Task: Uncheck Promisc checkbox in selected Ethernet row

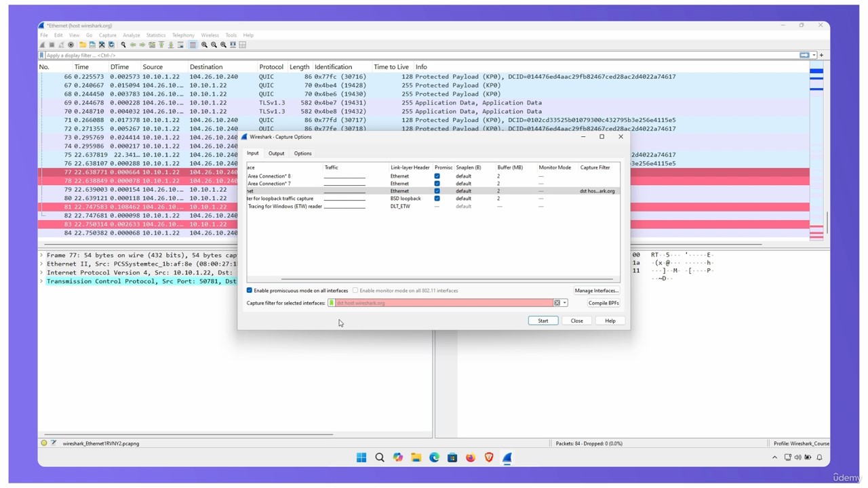Action: tap(437, 191)
